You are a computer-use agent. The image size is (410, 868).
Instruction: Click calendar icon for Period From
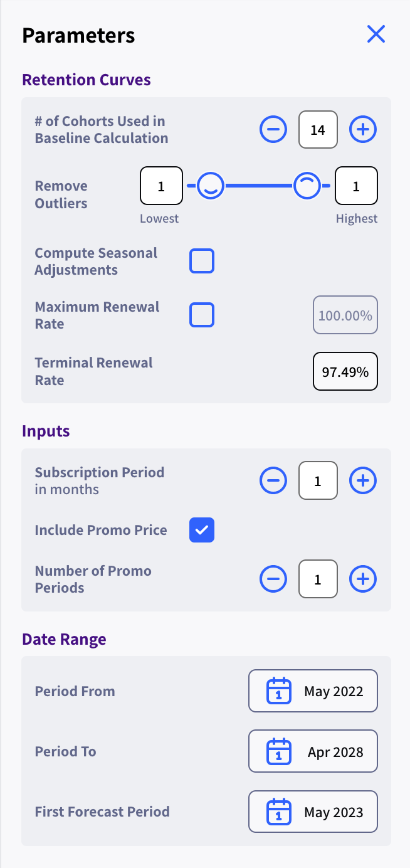click(x=279, y=691)
